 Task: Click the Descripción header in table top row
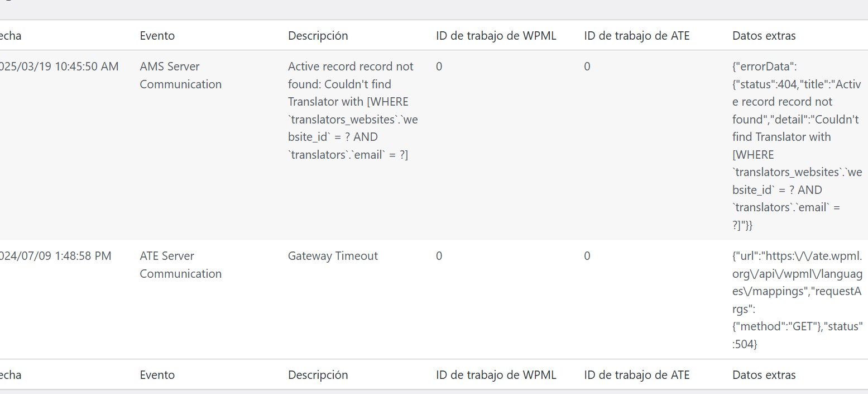pos(318,36)
